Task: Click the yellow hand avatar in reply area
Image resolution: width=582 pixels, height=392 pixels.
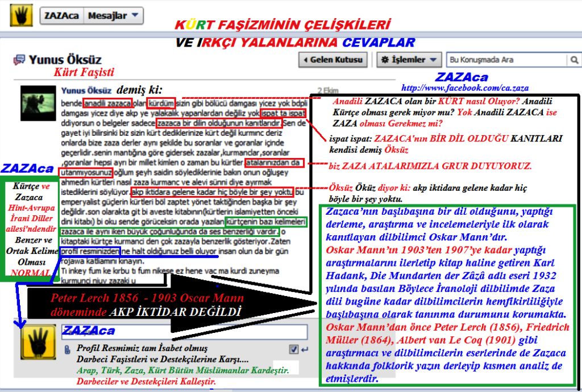Action: pos(38,342)
